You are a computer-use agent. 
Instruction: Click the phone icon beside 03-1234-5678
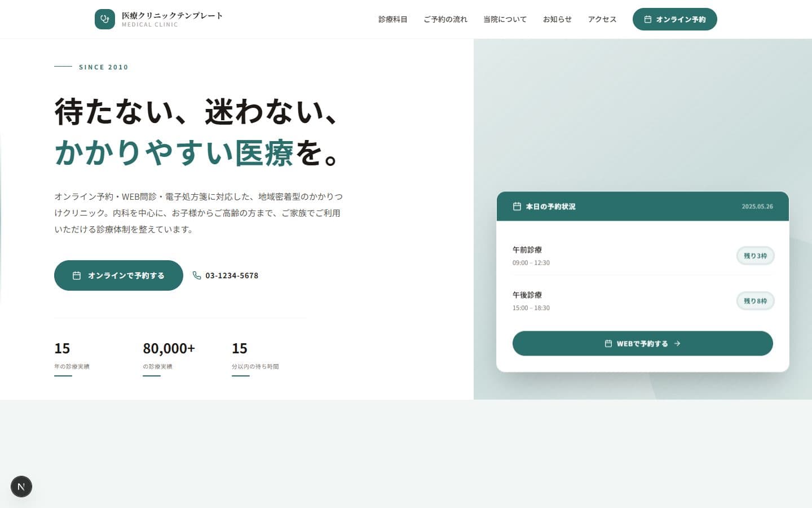click(x=197, y=275)
